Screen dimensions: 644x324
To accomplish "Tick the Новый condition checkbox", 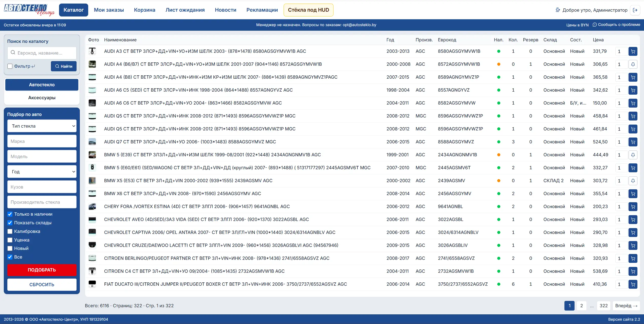I will tap(10, 248).
